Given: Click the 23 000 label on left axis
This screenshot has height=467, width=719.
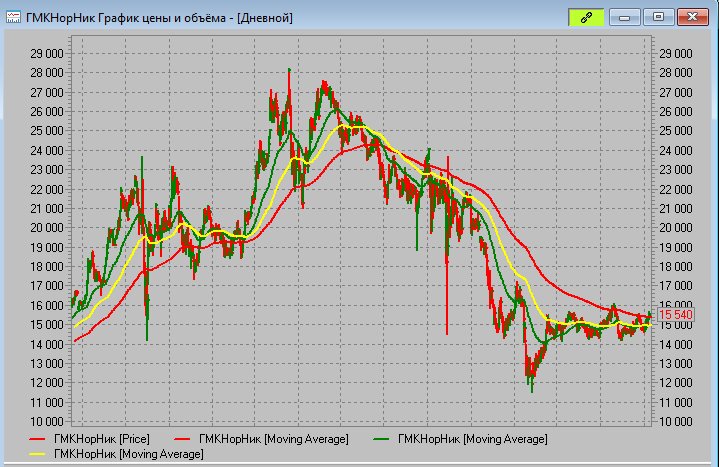Looking at the screenshot, I should point(47,170).
